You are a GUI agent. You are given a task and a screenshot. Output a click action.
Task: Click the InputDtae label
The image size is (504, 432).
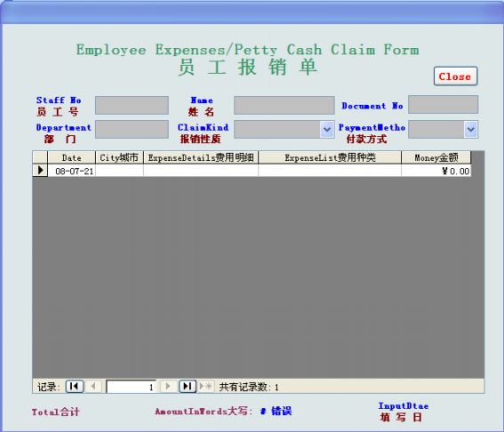pos(404,405)
